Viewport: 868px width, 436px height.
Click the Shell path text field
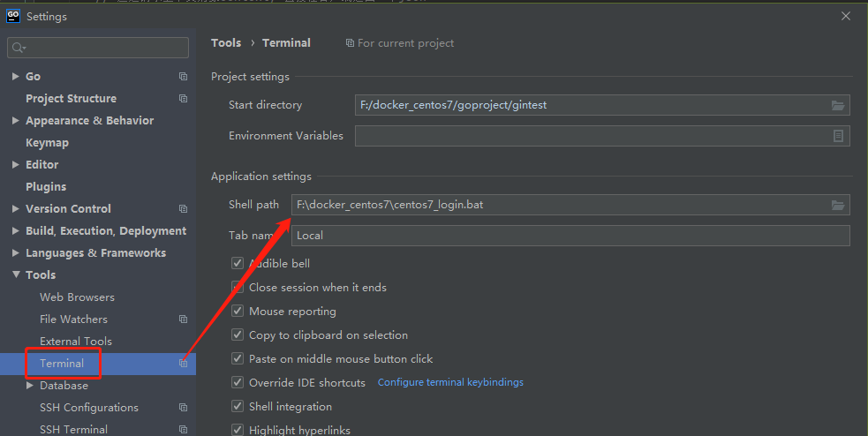pos(570,205)
